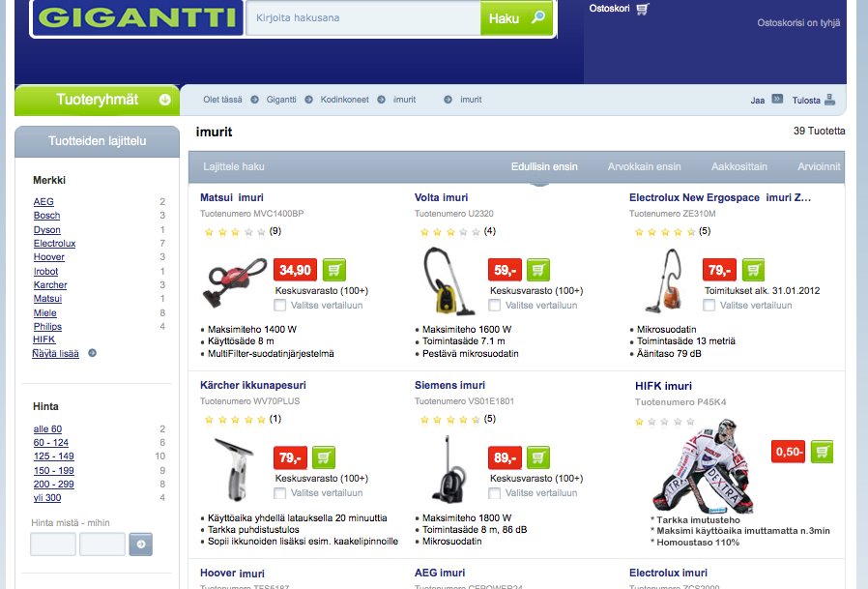868x589 pixels.
Task: Add Siemens imuri to cart
Action: [x=538, y=457]
